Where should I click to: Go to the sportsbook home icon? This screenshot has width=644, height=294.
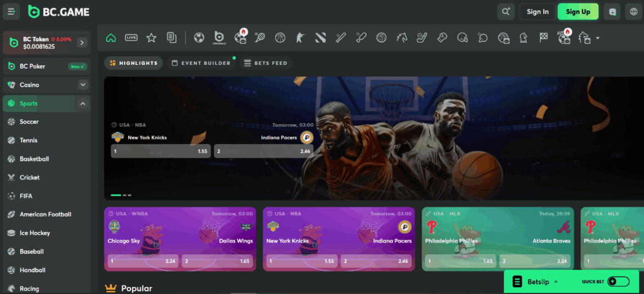pyautogui.click(x=111, y=38)
